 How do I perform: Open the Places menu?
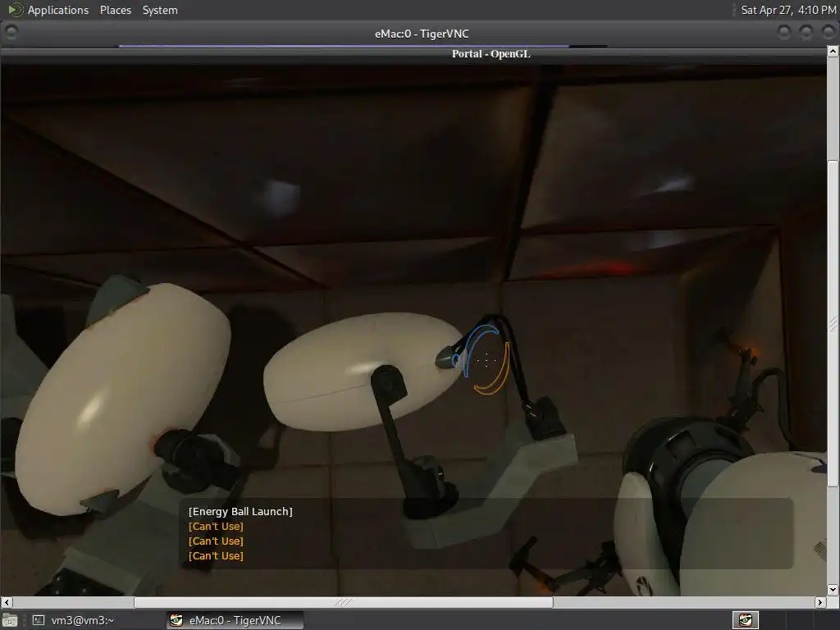coord(115,10)
